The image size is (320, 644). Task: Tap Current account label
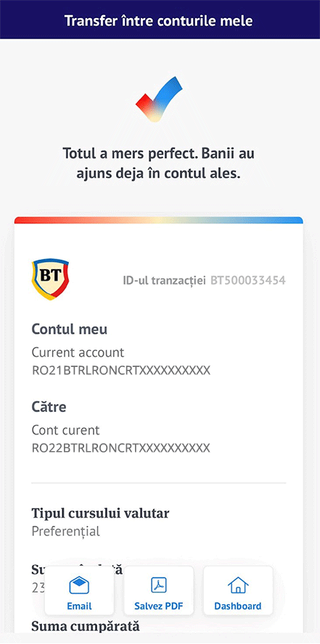click(x=78, y=352)
